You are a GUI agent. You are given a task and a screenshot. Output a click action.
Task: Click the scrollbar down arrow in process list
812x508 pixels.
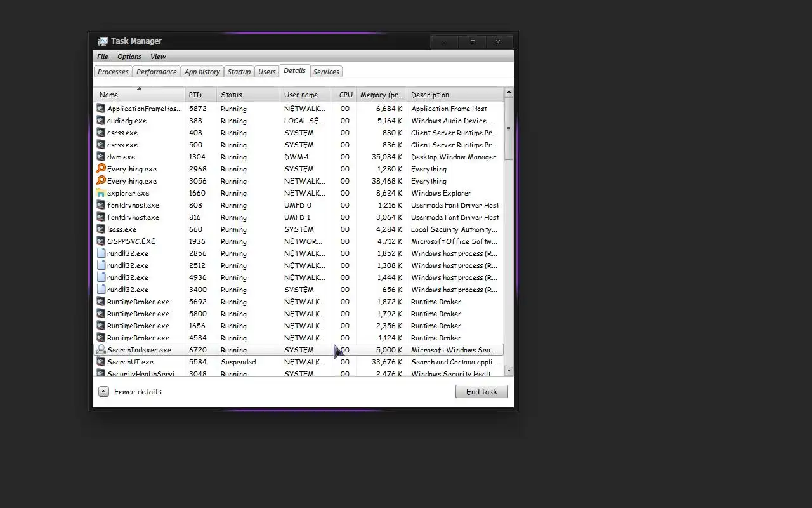click(509, 370)
